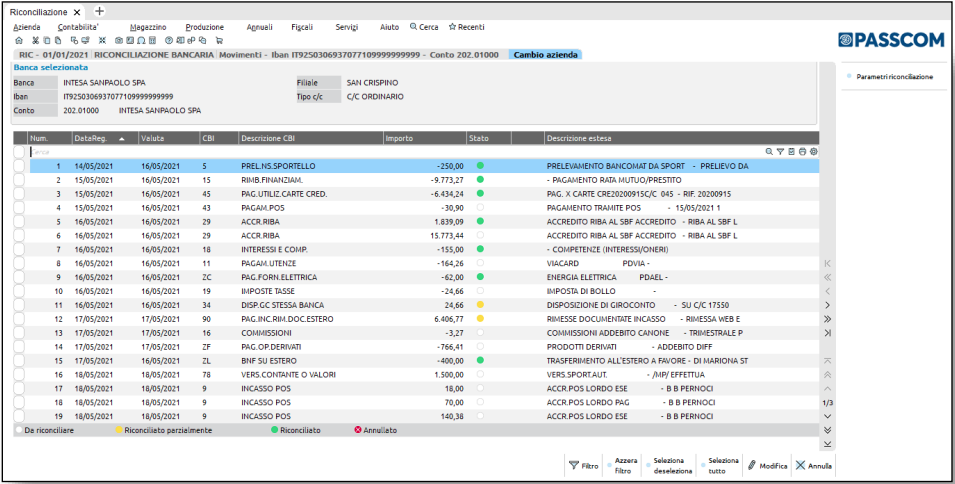Click the Cerca search field in the table
Image resolution: width=955 pixels, height=484 pixels.
click(396, 152)
